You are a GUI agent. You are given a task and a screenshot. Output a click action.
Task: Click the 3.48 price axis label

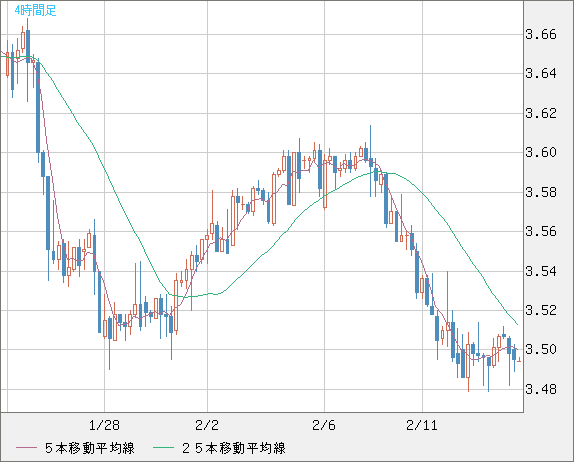tap(541, 390)
